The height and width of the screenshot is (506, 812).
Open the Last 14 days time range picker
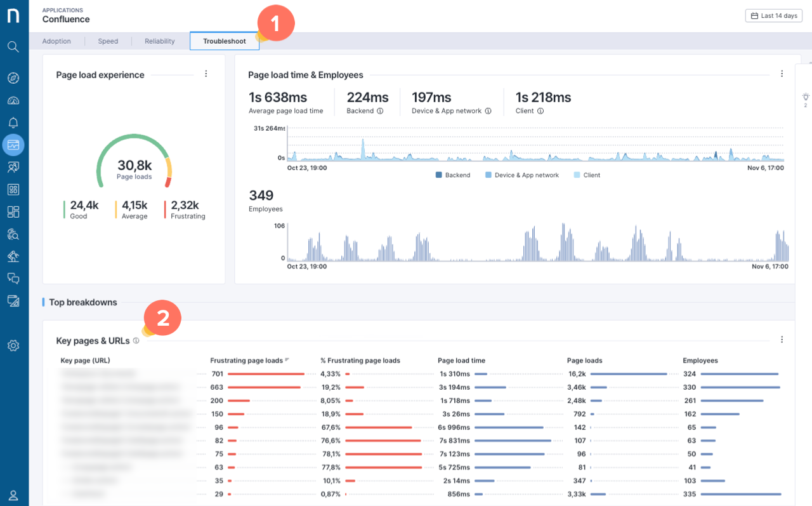point(773,15)
